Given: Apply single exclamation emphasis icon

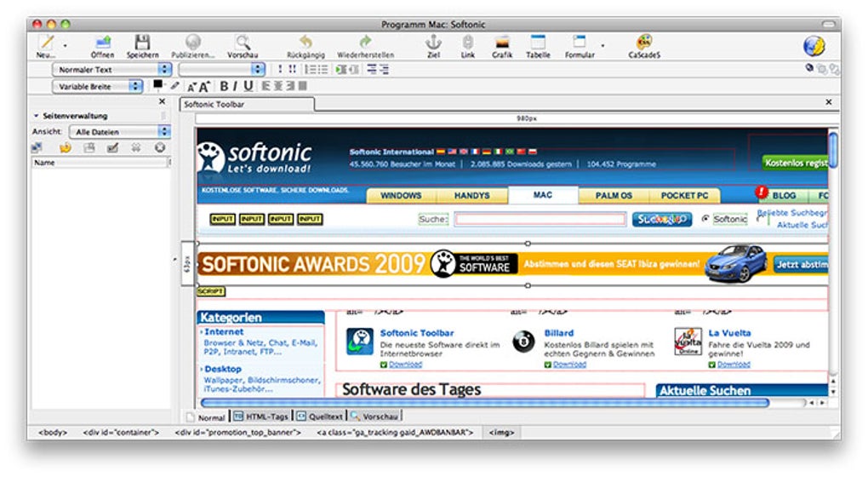Looking at the screenshot, I should pos(280,69).
